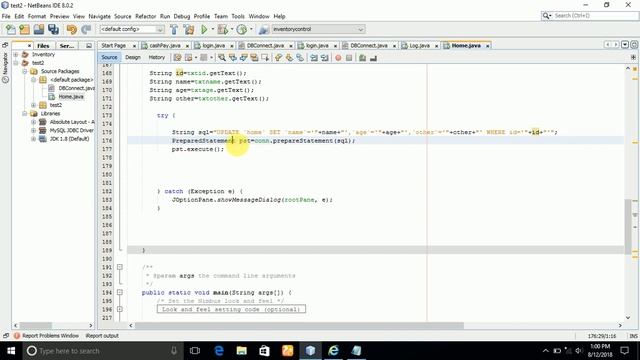
Task: Click the Stop Macro Recording editor icon
Action: tap(349, 58)
